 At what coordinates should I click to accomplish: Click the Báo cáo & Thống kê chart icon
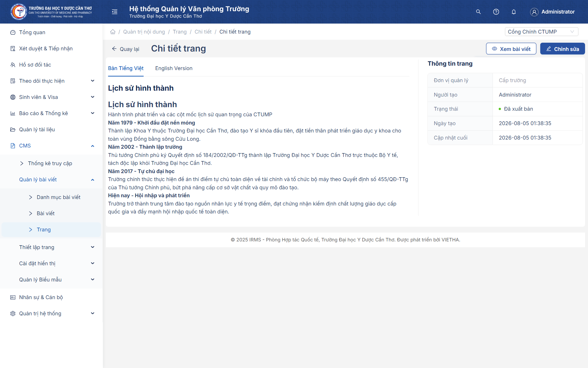(13, 113)
